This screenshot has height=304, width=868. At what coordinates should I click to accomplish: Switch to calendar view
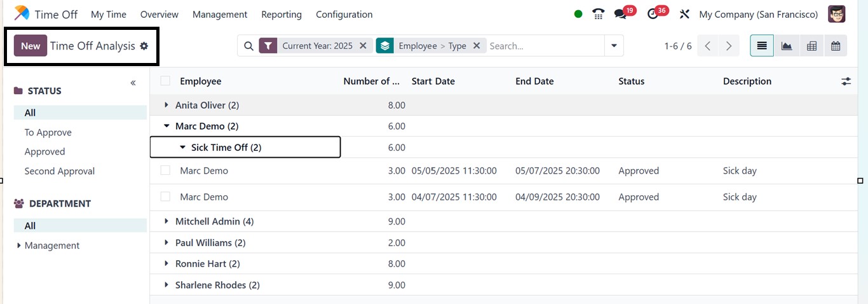point(836,46)
